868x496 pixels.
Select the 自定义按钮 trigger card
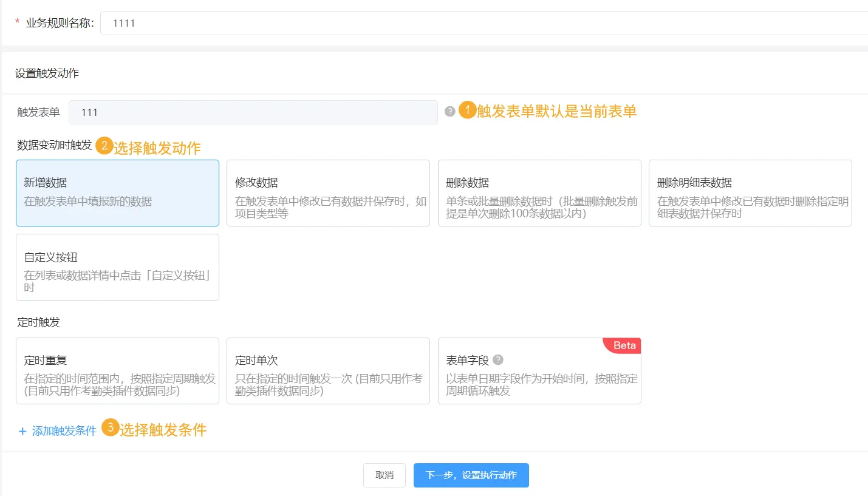[x=117, y=267]
